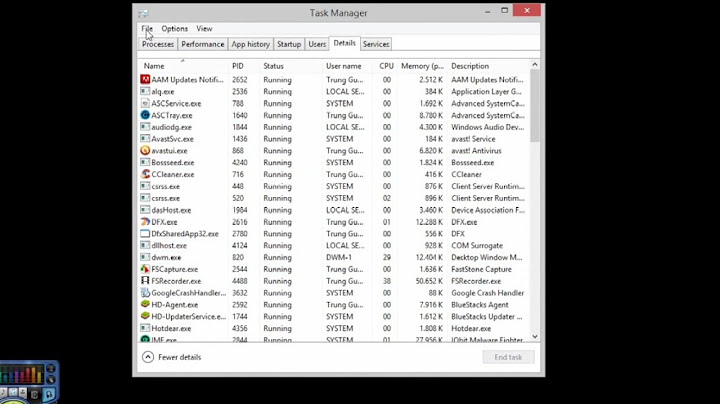Click the DWM-1 user name cell
The image size is (720, 404).
click(338, 257)
